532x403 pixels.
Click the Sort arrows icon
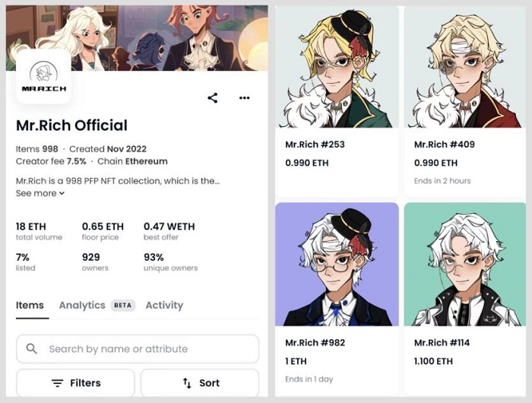[187, 383]
